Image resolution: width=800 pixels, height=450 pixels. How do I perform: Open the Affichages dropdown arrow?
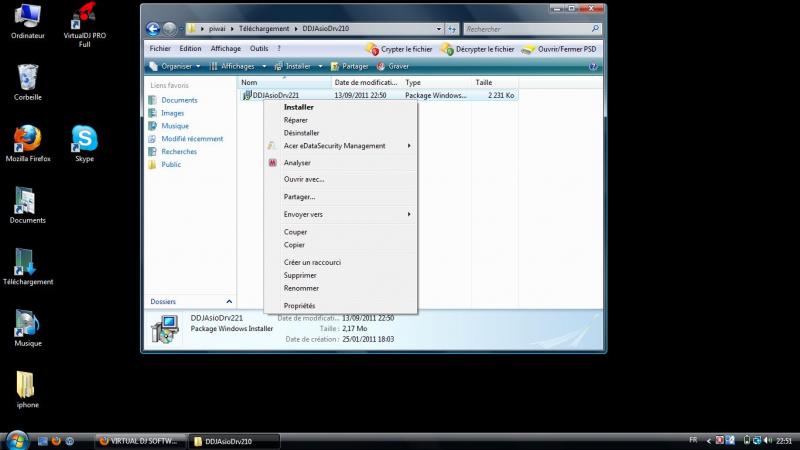click(x=264, y=66)
